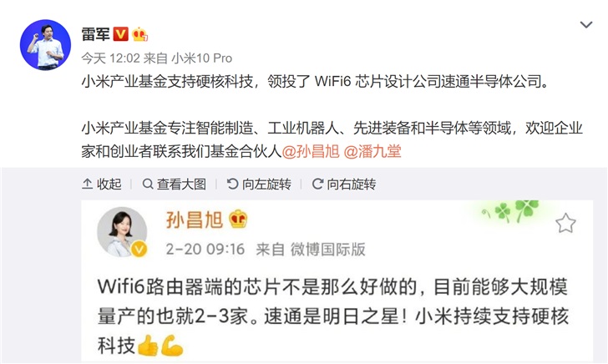Click 孙昌旭's avatar in the embedded post
The image size is (608, 364).
click(122, 232)
